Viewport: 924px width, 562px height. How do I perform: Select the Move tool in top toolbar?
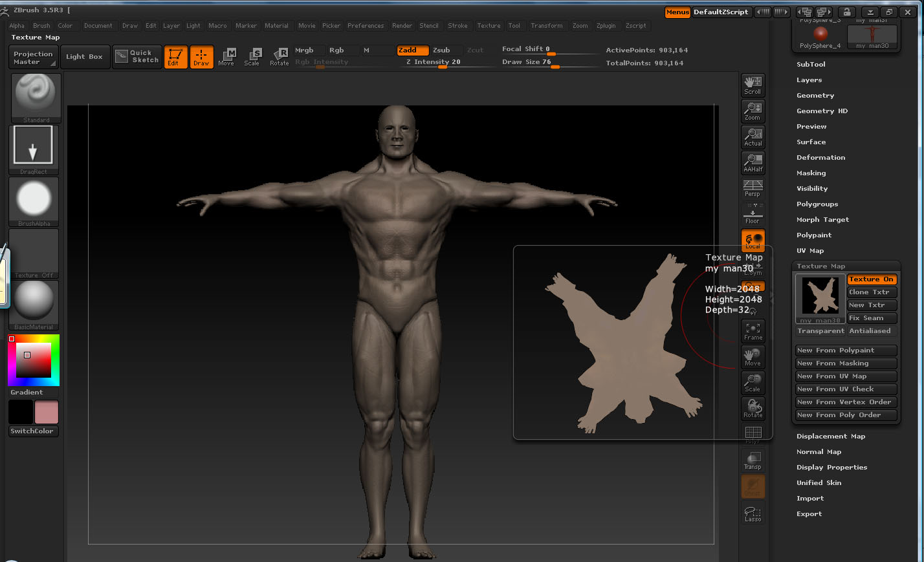click(226, 56)
